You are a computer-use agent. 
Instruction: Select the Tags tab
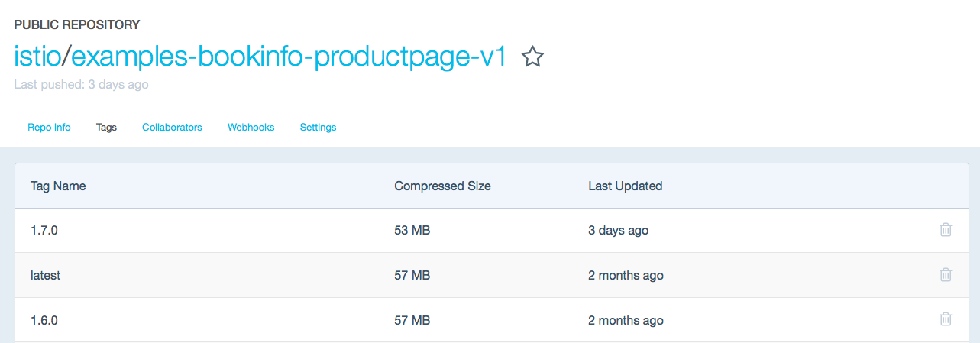coord(106,128)
